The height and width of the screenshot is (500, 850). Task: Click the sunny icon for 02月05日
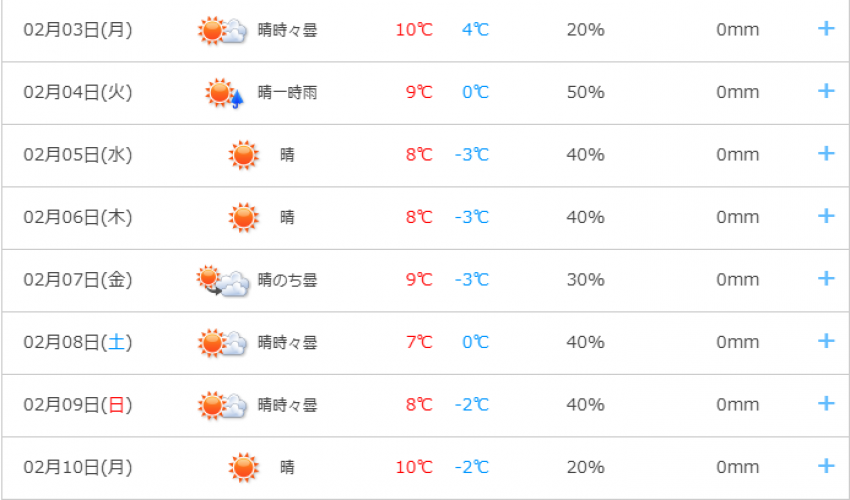[243, 155]
